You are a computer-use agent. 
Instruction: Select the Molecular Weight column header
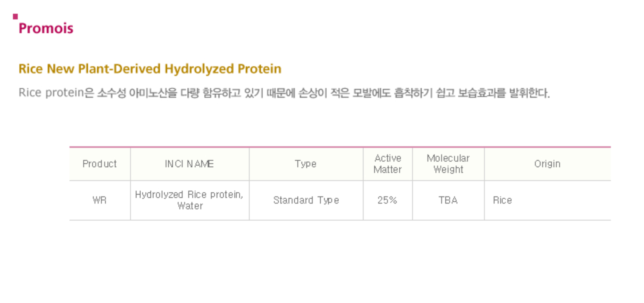(x=448, y=164)
